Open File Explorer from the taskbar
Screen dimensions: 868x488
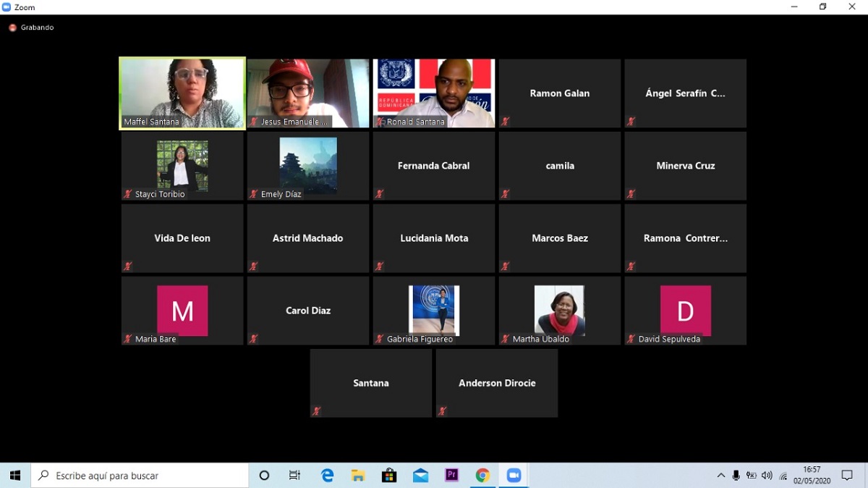(x=358, y=476)
